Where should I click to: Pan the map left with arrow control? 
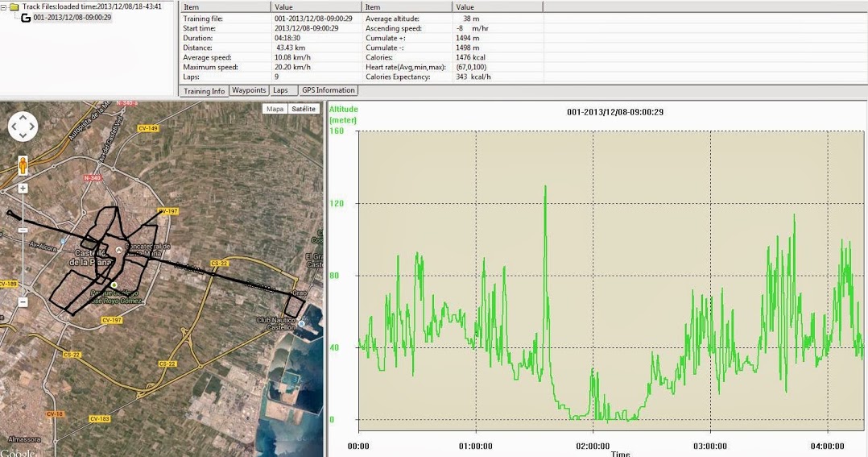coord(14,127)
